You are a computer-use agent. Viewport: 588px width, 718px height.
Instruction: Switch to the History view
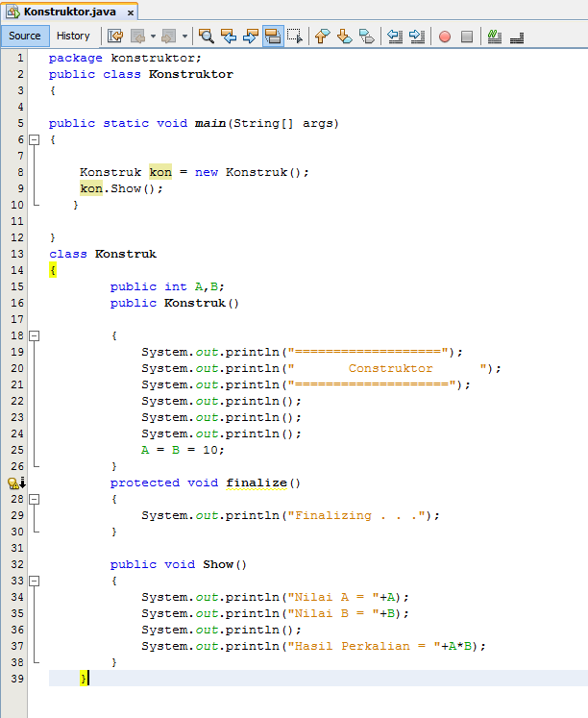pos(73,36)
